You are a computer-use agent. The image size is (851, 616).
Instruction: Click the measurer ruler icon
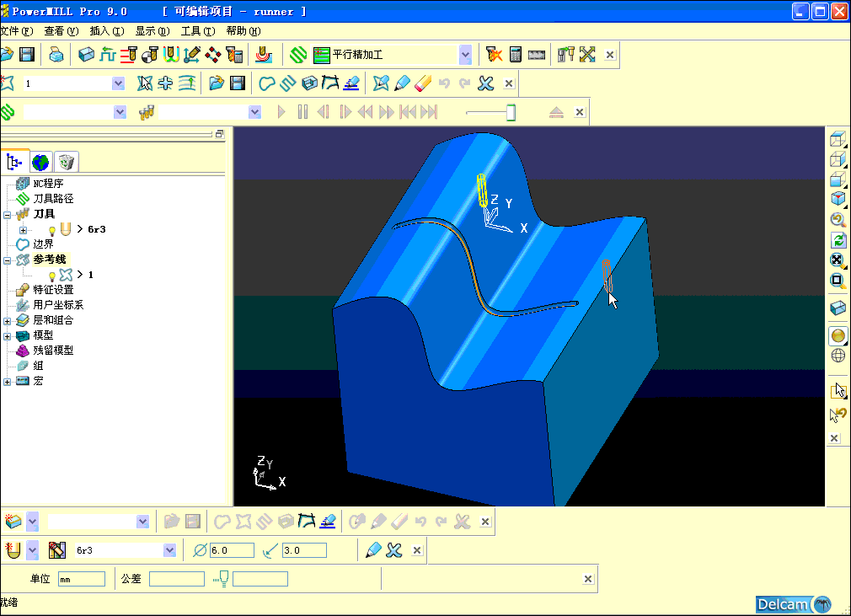pyautogui.click(x=536, y=54)
